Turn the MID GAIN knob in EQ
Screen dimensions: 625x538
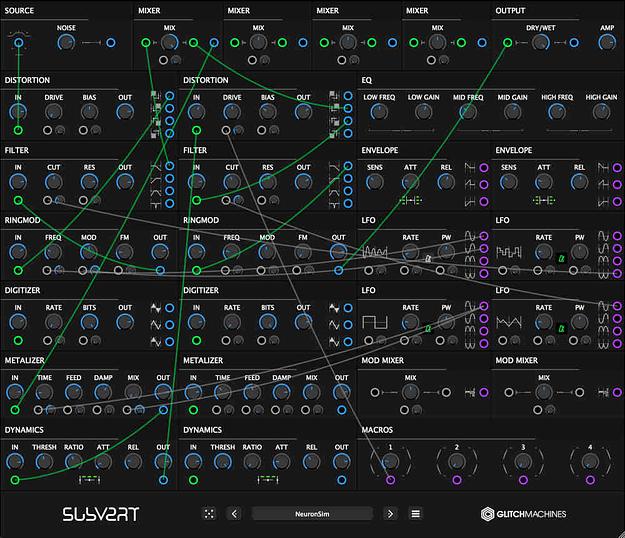click(x=512, y=112)
